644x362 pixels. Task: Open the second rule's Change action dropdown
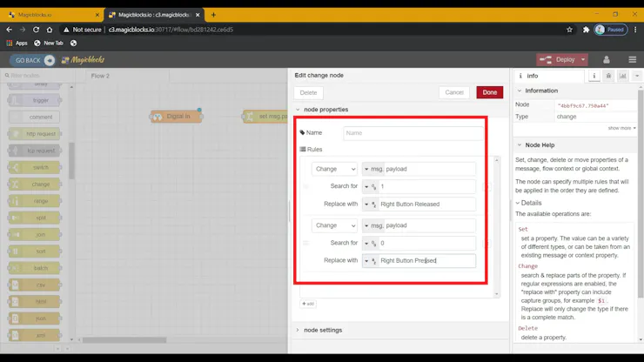[334, 225]
